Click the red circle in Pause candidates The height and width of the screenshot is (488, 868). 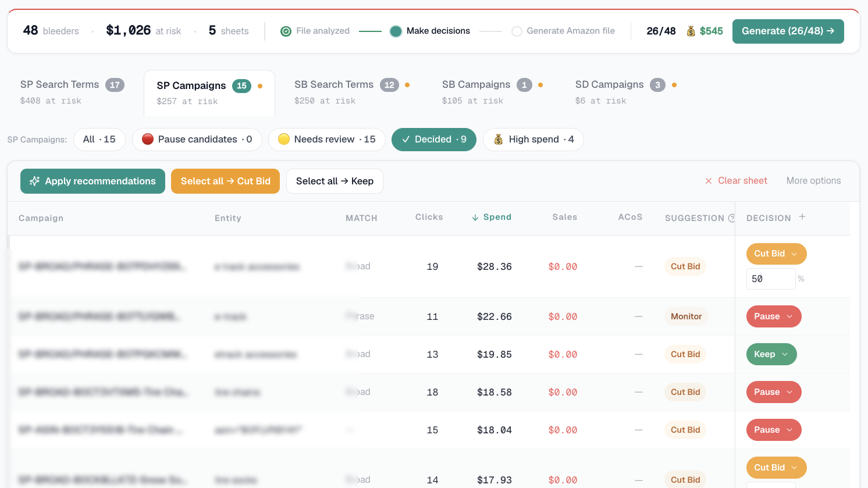pyautogui.click(x=148, y=139)
